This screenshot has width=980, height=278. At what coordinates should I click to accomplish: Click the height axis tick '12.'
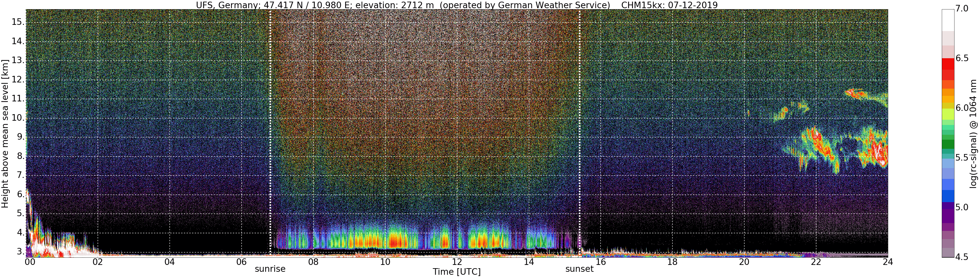click(18, 79)
